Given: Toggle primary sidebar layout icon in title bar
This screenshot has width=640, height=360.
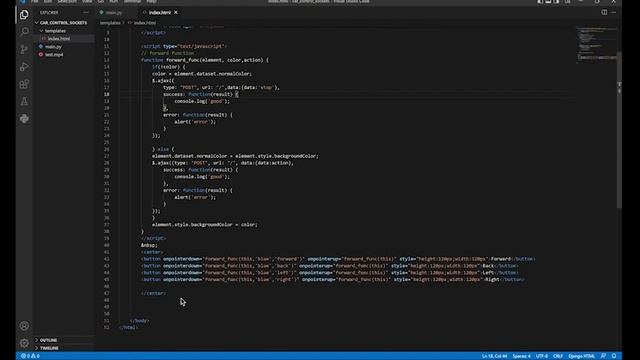Looking at the screenshot, I should (x=540, y=2).
